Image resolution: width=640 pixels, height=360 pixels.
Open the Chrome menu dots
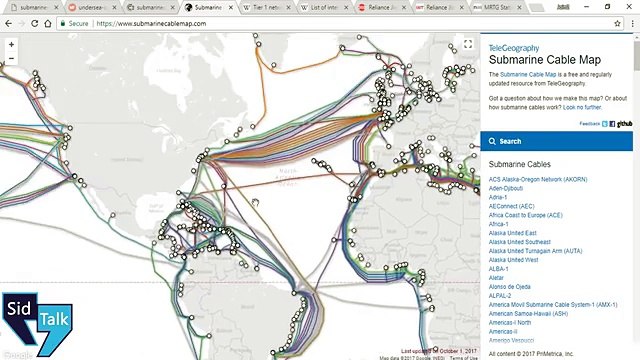click(632, 24)
